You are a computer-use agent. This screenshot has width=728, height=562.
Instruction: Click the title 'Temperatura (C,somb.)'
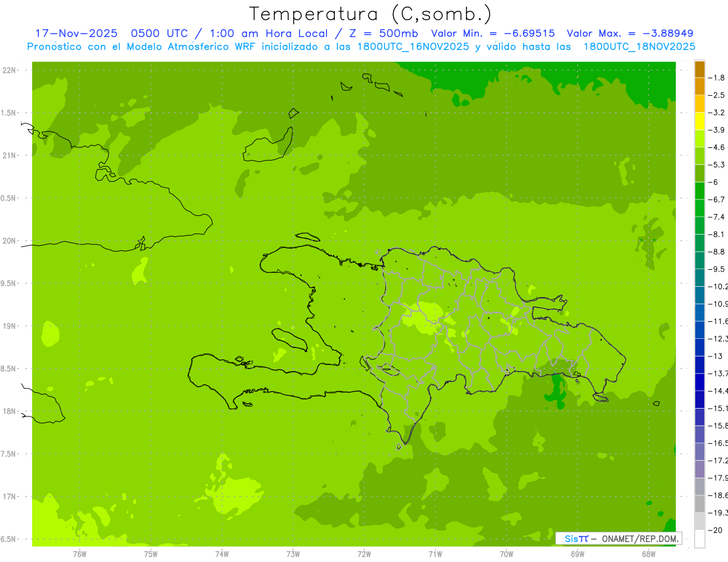tap(371, 14)
